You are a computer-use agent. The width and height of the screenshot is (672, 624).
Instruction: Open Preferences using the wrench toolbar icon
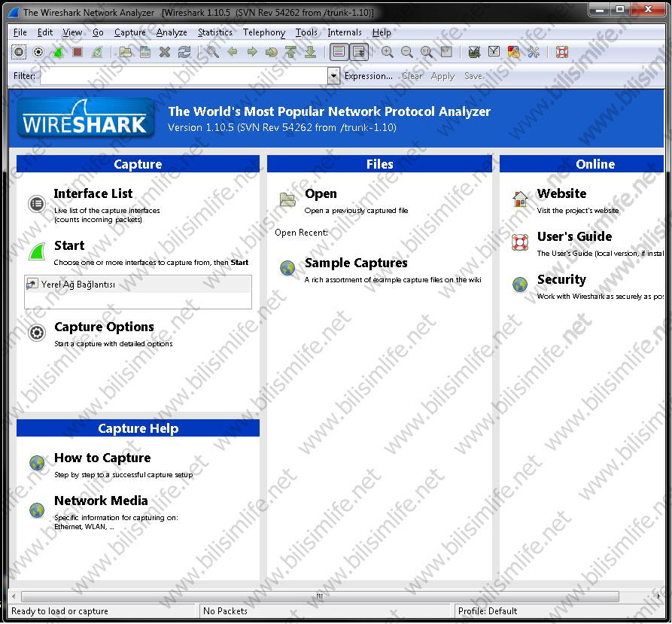pos(532,52)
